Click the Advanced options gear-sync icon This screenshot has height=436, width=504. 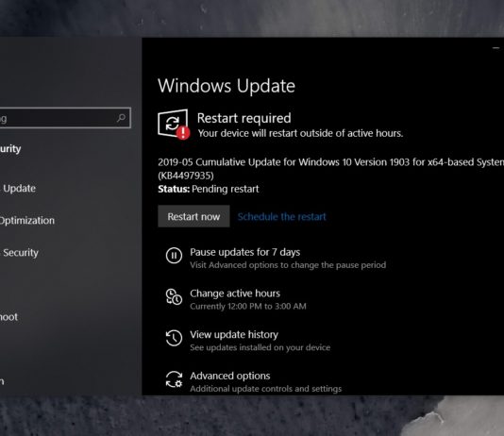(x=174, y=379)
